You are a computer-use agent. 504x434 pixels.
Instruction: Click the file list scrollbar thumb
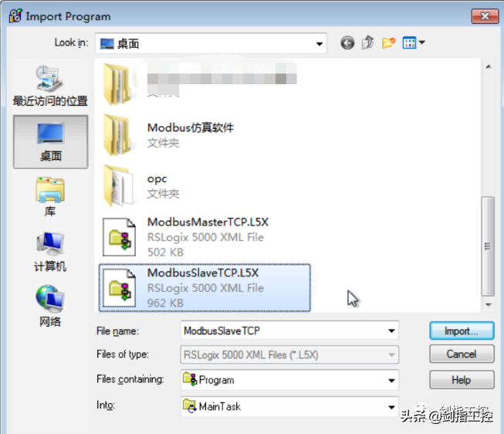[x=488, y=246]
